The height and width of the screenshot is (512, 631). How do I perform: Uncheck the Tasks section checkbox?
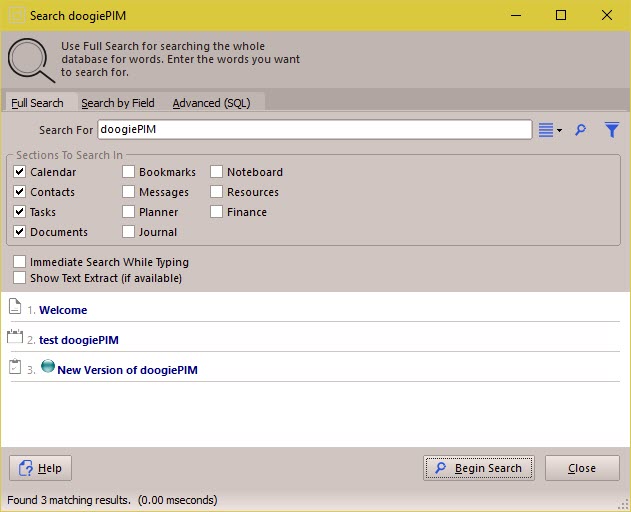[19, 212]
